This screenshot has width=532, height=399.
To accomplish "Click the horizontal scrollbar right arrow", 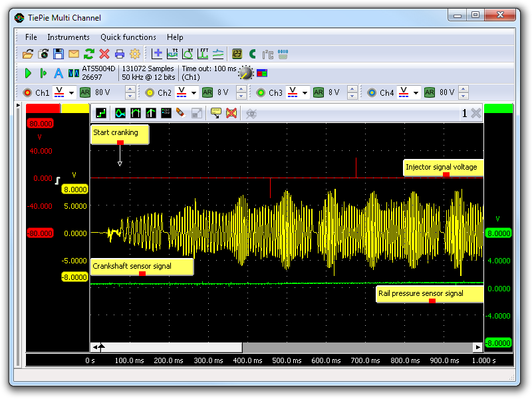I will click(477, 347).
